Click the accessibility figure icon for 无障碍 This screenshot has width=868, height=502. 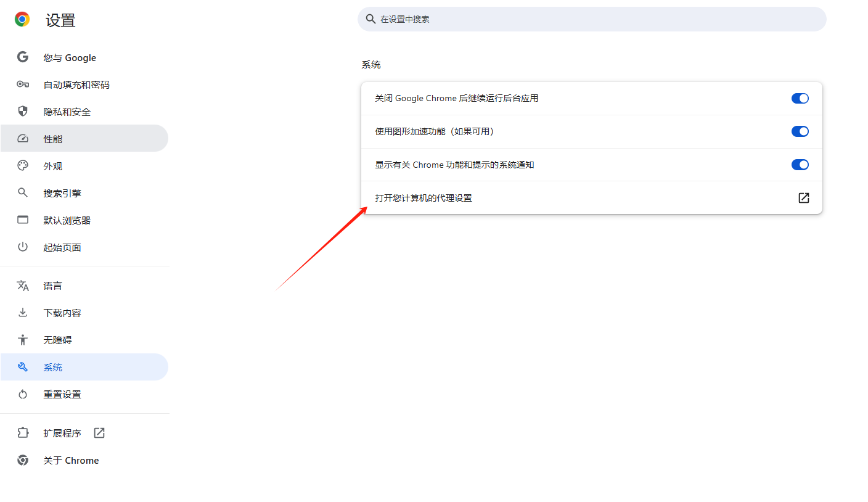coord(23,340)
